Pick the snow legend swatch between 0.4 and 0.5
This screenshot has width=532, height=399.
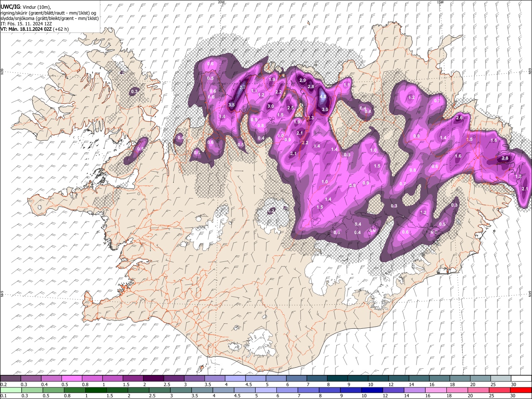point(52,378)
